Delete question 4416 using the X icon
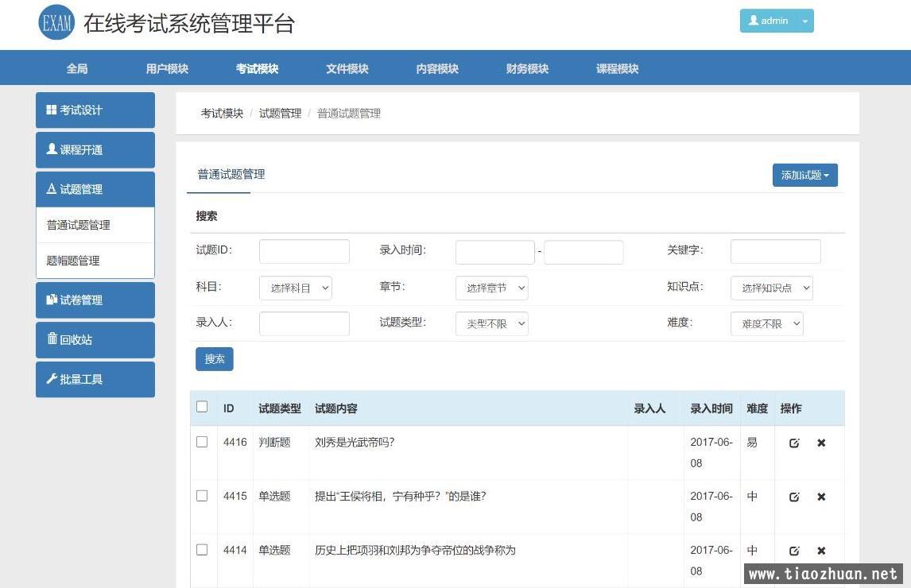 [x=821, y=443]
